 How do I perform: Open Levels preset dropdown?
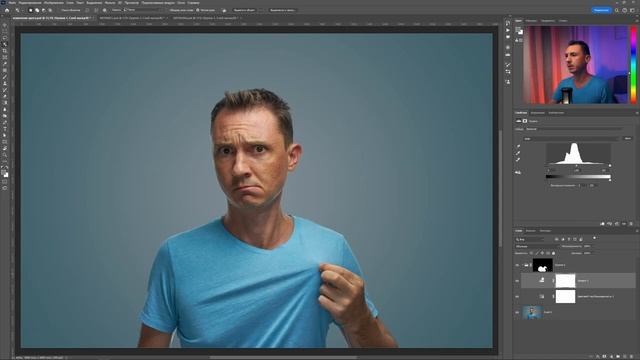pos(573,129)
